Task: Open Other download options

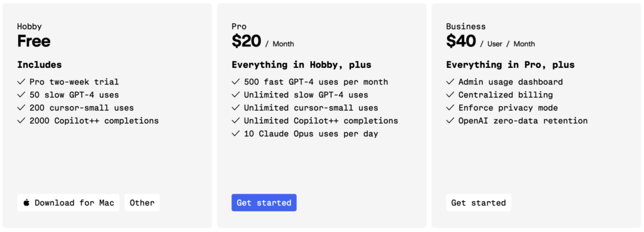Action: point(142,203)
